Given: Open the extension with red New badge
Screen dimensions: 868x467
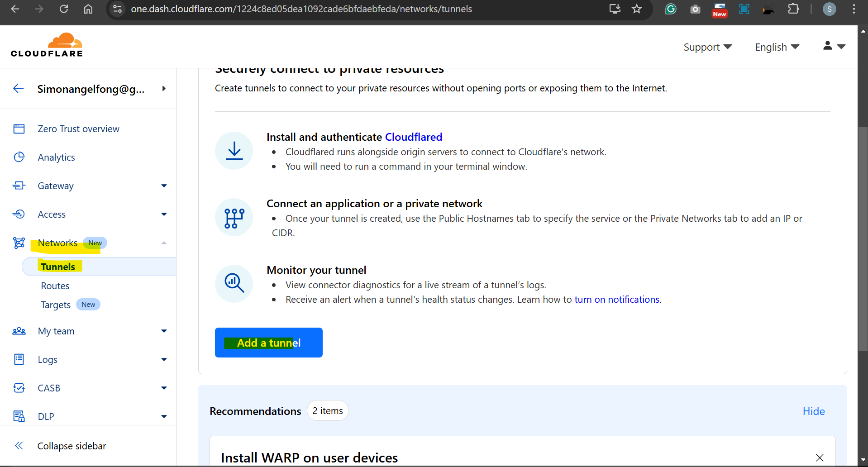Looking at the screenshot, I should (x=720, y=10).
